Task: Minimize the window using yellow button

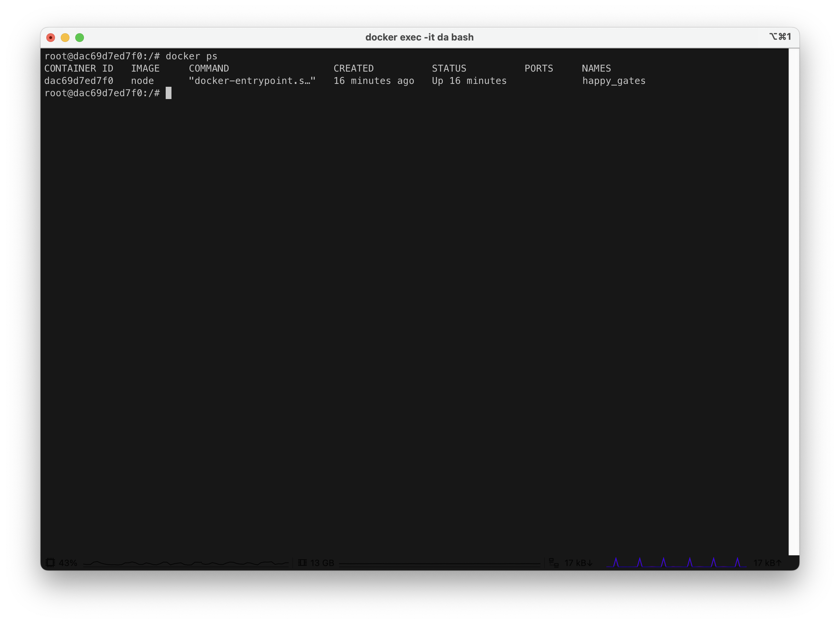Action: 65,37
